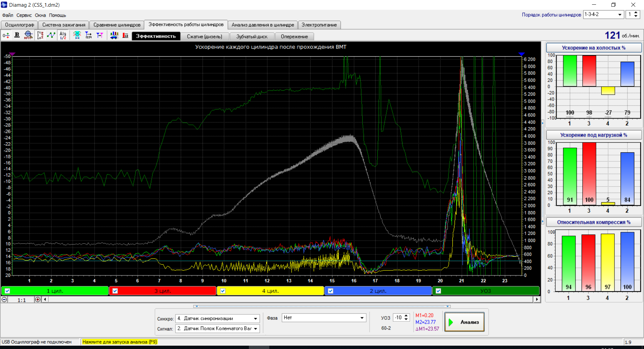
Task: Click the marker 1234 sequence icon
Action: pos(89,35)
